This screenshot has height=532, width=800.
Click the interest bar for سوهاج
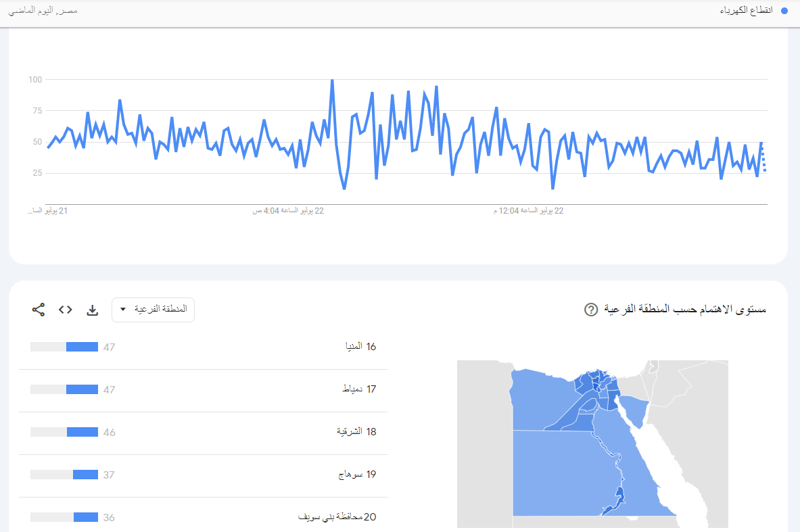click(64, 475)
